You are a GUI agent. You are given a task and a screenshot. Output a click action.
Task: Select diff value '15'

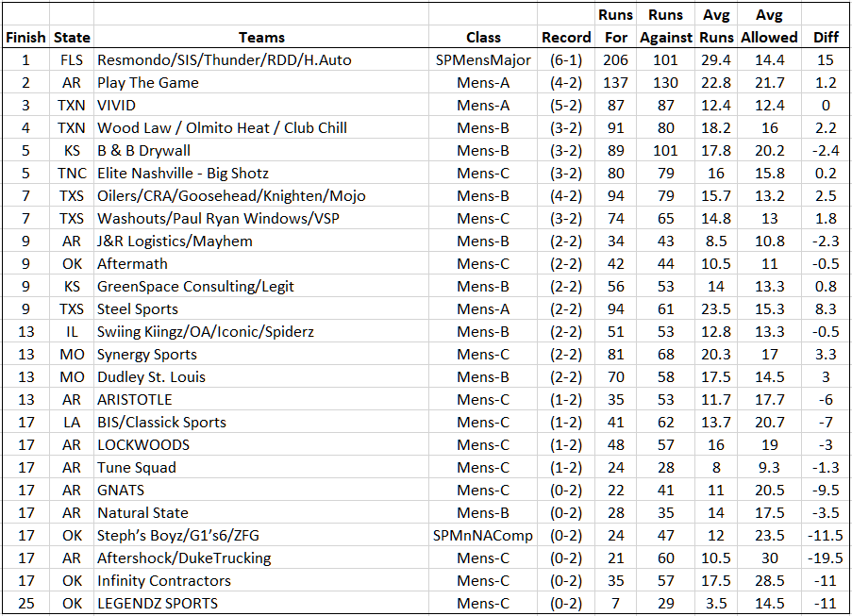825,59
